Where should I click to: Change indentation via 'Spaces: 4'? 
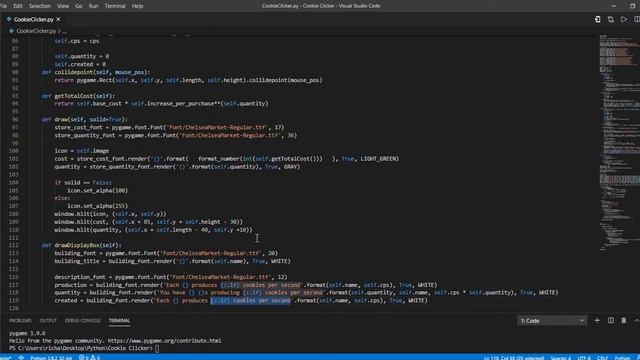point(561,358)
